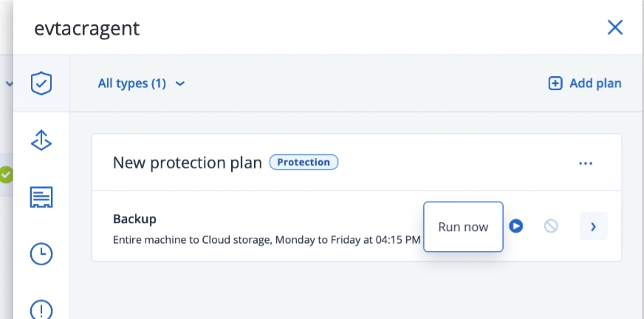Screen dimensions: 644x319
Task: Click the Add plan link
Action: click(x=595, y=83)
